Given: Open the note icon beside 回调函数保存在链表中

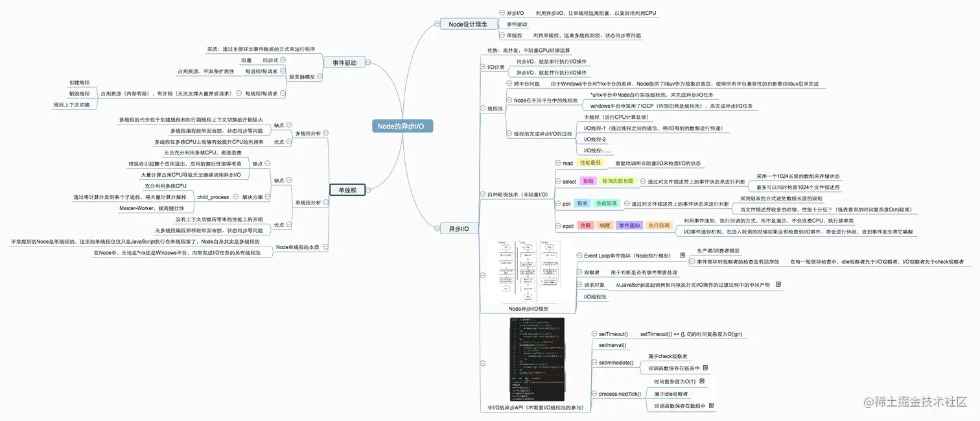Looking at the screenshot, I should click(x=705, y=368).
